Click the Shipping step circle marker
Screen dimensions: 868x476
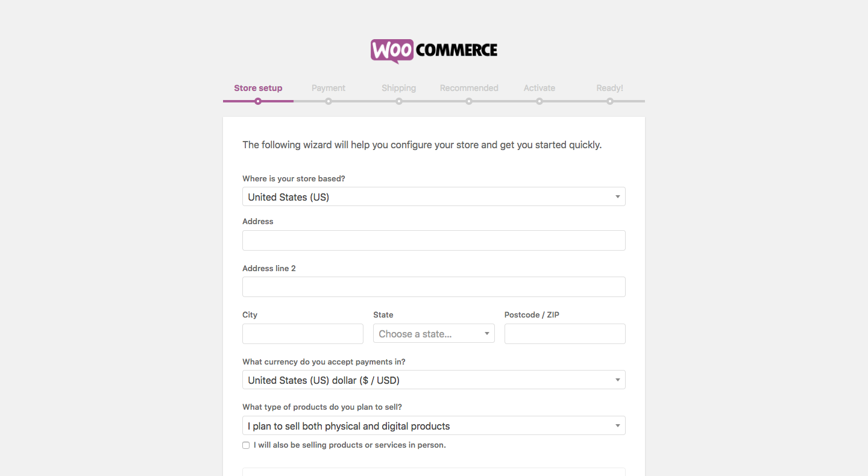point(399,101)
